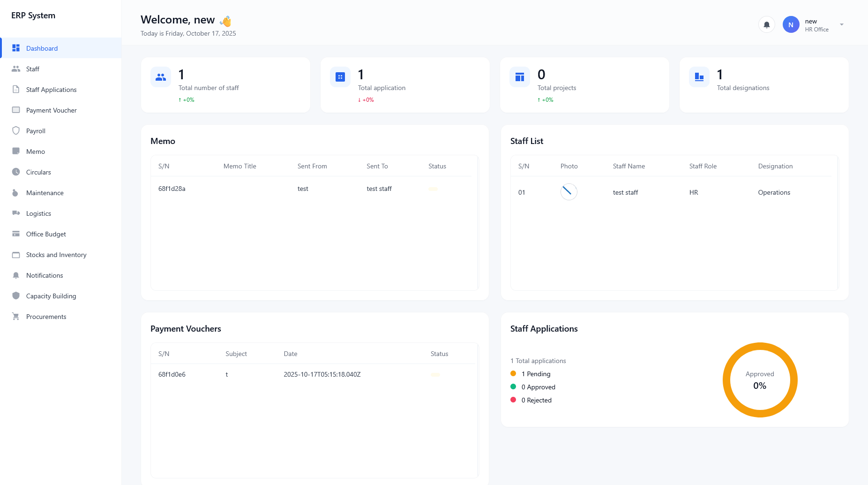
Task: Open the Logistics section
Action: 61,213
